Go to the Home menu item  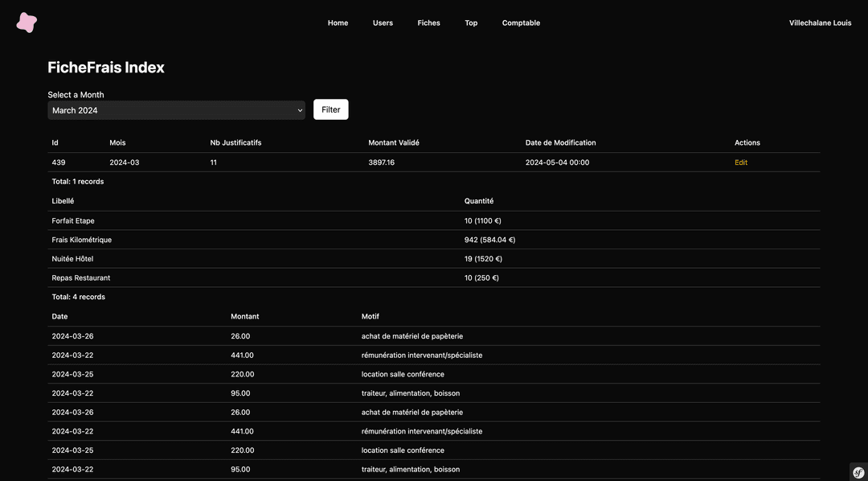pos(338,23)
